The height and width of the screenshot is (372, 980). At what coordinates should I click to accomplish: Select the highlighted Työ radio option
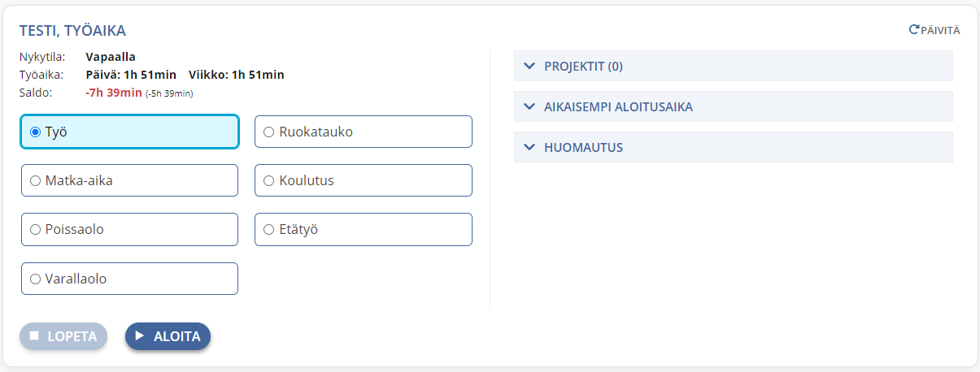coord(129,132)
